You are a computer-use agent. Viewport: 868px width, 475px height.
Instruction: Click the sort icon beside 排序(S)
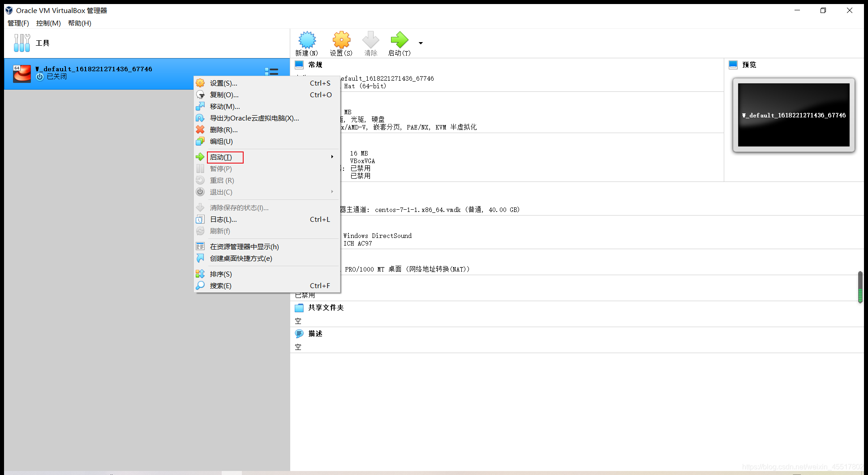pos(200,274)
